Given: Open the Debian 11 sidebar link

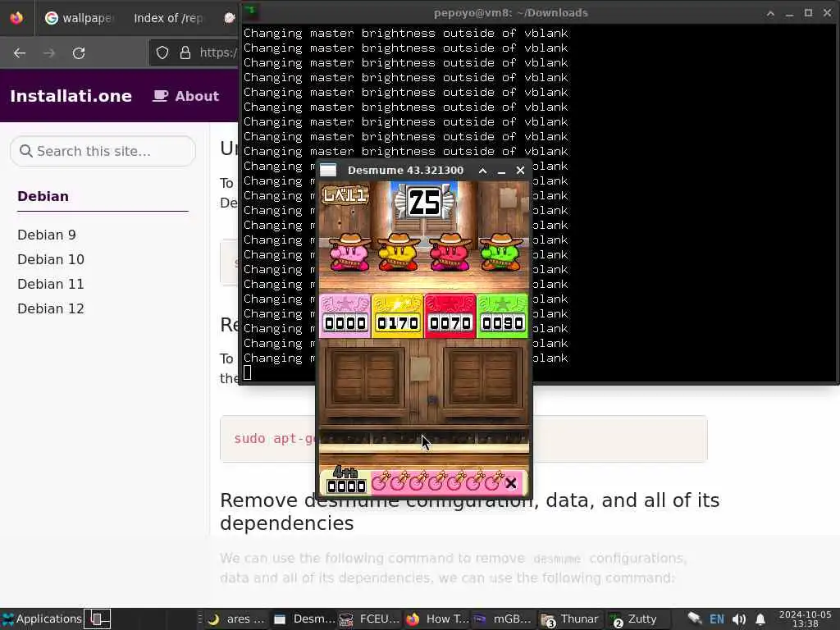Looking at the screenshot, I should [51, 284].
